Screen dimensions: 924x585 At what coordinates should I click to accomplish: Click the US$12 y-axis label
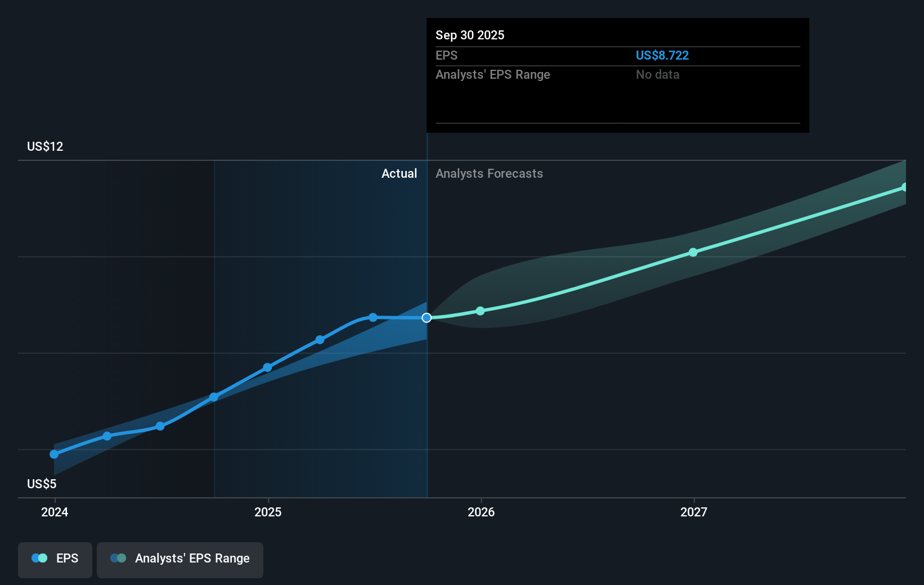45,147
